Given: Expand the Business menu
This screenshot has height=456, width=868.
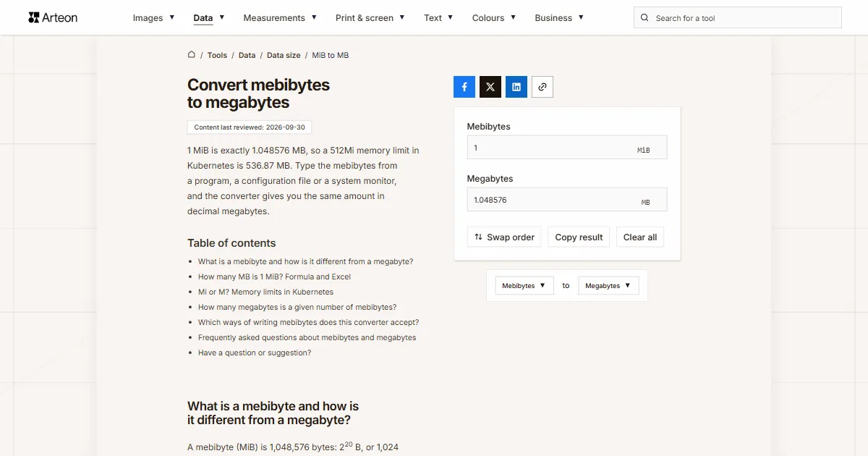Looking at the screenshot, I should (x=559, y=18).
